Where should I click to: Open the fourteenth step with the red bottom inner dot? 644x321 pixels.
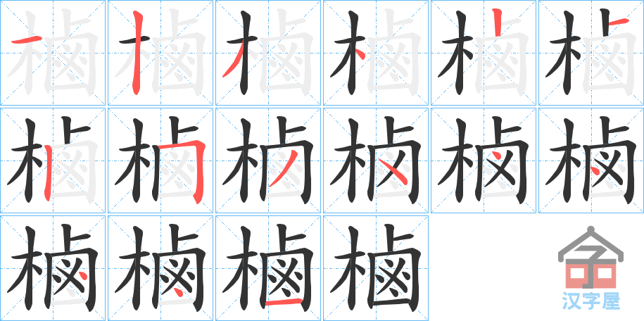[160, 268]
